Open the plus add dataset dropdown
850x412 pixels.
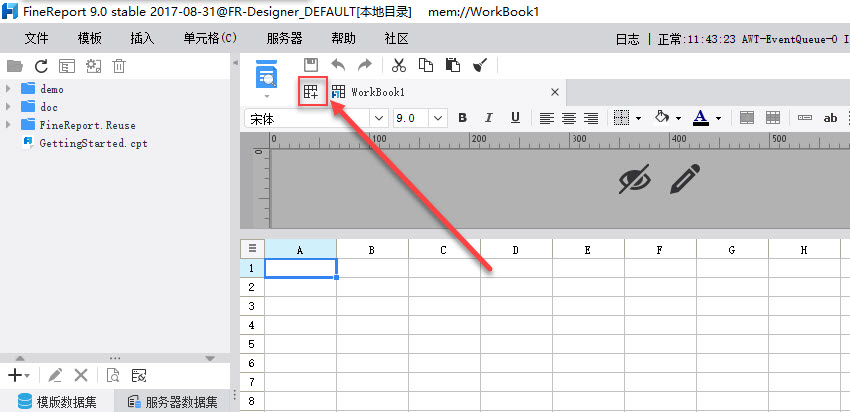(18, 375)
